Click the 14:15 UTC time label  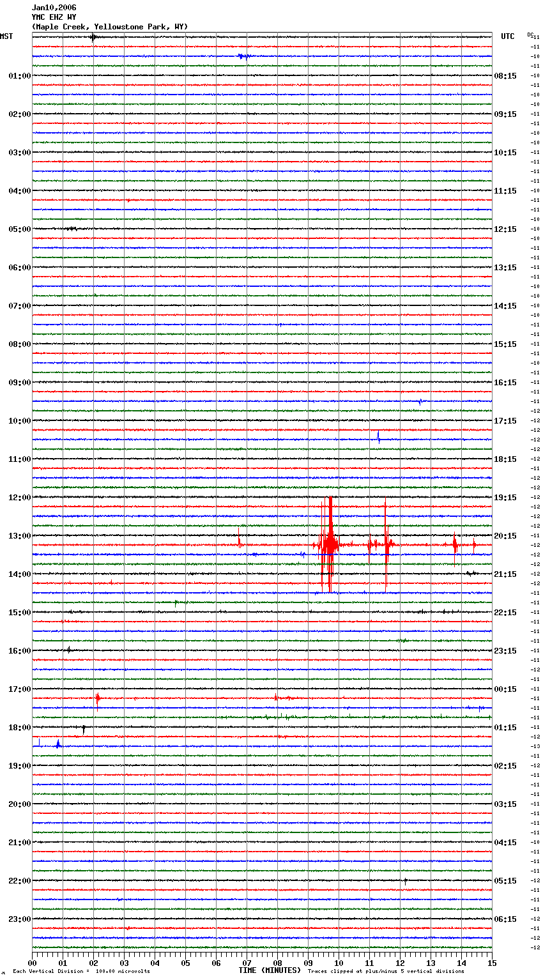pos(505,306)
